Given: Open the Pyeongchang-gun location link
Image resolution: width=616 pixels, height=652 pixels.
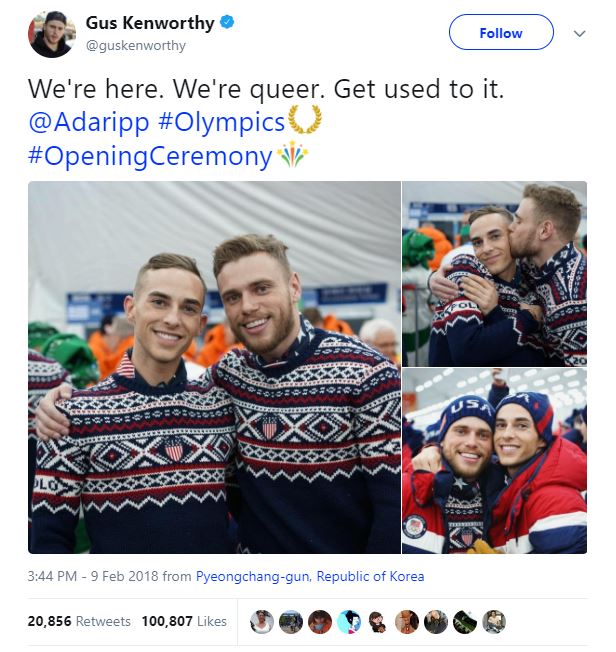Looking at the screenshot, I should pos(310,576).
